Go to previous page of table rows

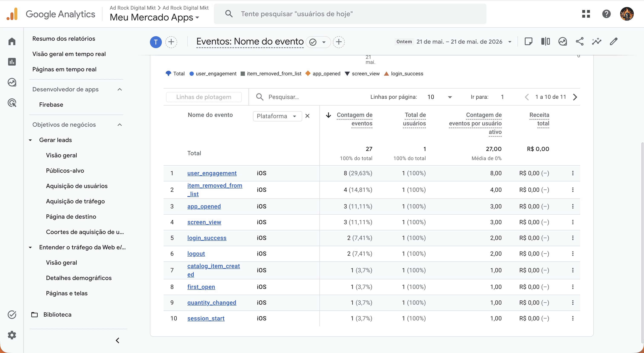[x=527, y=97]
